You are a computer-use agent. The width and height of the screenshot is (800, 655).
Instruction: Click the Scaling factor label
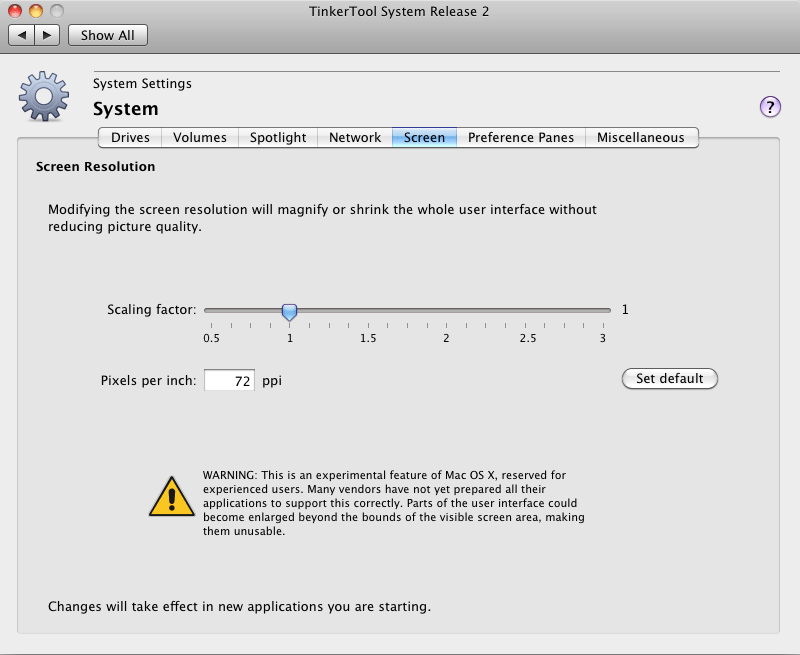[152, 310]
